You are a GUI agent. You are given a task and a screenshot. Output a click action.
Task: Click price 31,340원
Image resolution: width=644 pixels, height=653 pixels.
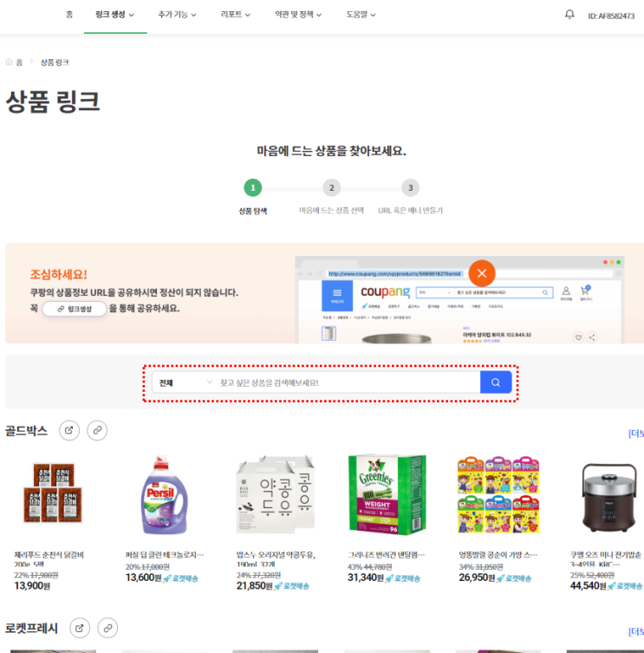pyautogui.click(x=366, y=578)
